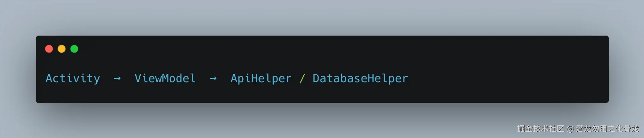This screenshot has width=644, height=138.
Task: Click empty dark area right of DatabaseHelper
Action: tap(506, 78)
